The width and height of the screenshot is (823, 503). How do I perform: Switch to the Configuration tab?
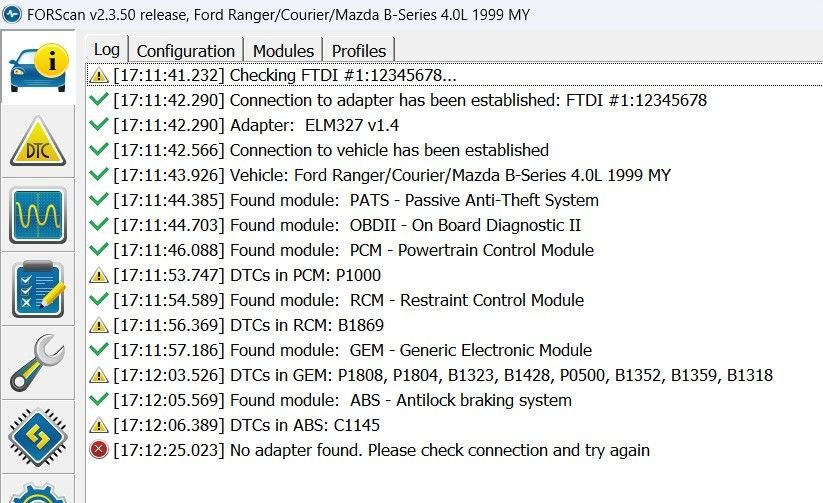(x=185, y=50)
